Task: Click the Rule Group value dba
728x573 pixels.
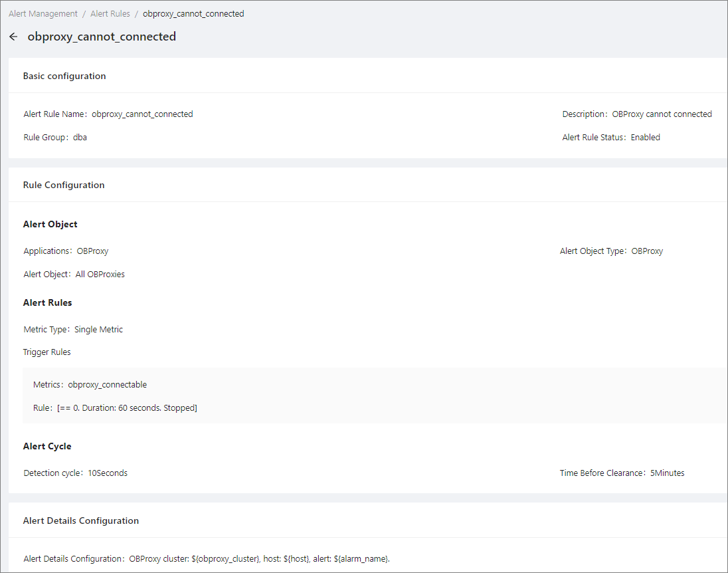Action: click(x=80, y=138)
